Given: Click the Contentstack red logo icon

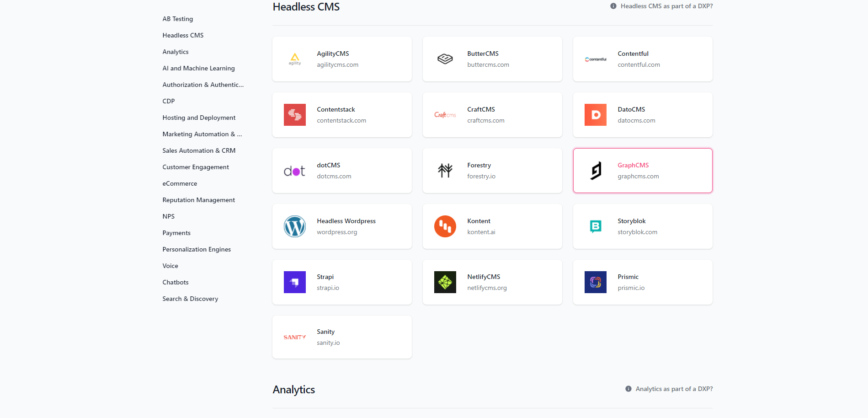Looking at the screenshot, I should click(295, 115).
